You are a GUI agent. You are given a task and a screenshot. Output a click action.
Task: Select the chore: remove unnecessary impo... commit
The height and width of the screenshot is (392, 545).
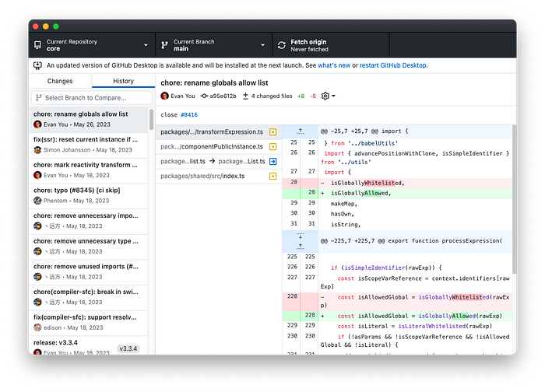point(89,221)
